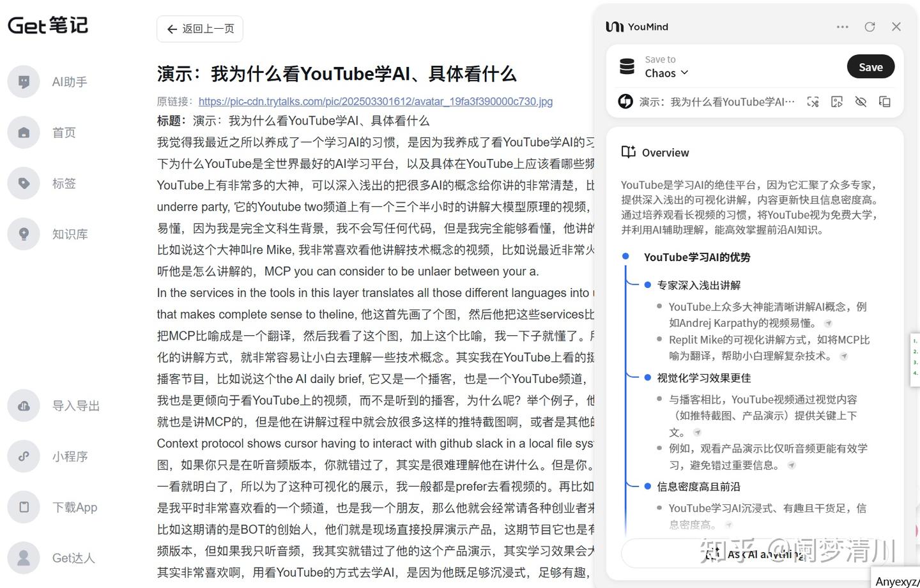
Task: Open the trytalks original link
Action: pos(375,101)
